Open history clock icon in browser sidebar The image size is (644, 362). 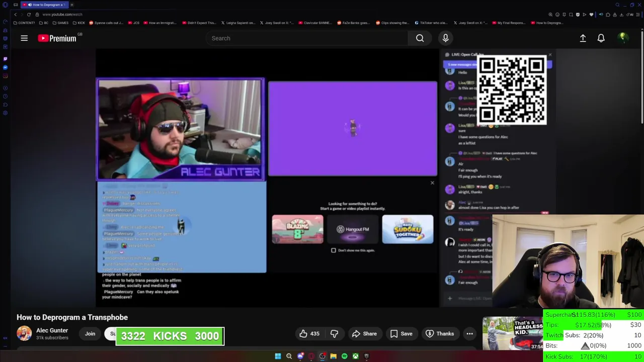(x=5, y=96)
